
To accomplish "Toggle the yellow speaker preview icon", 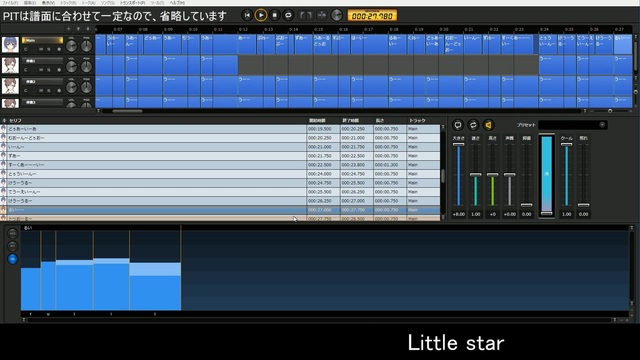I will (489, 125).
